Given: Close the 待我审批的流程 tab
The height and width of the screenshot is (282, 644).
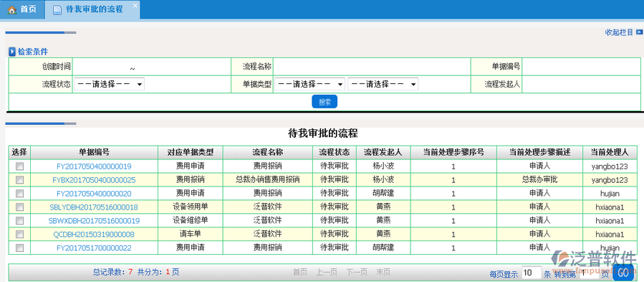Looking at the screenshot, I should (135, 5).
